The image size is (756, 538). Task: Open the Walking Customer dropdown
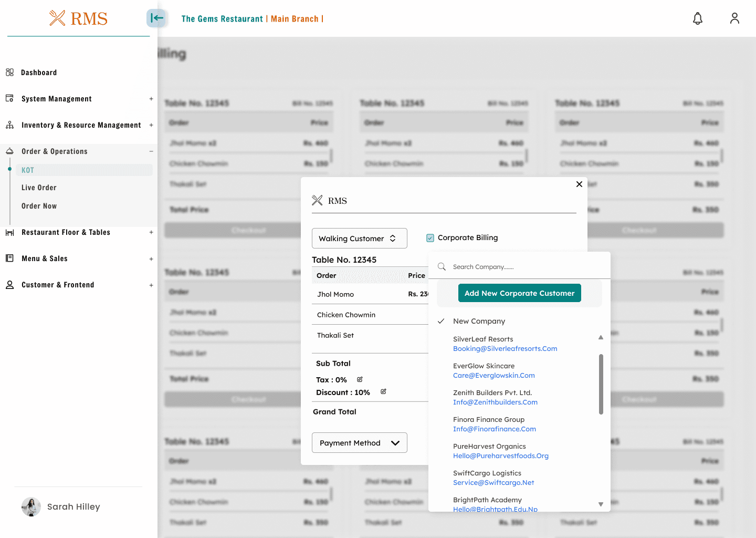[x=359, y=239]
